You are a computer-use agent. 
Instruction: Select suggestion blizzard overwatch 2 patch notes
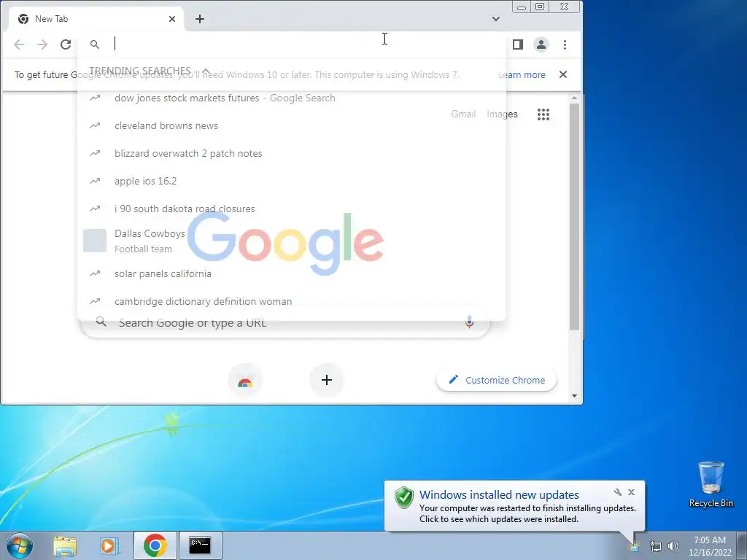click(x=292, y=153)
